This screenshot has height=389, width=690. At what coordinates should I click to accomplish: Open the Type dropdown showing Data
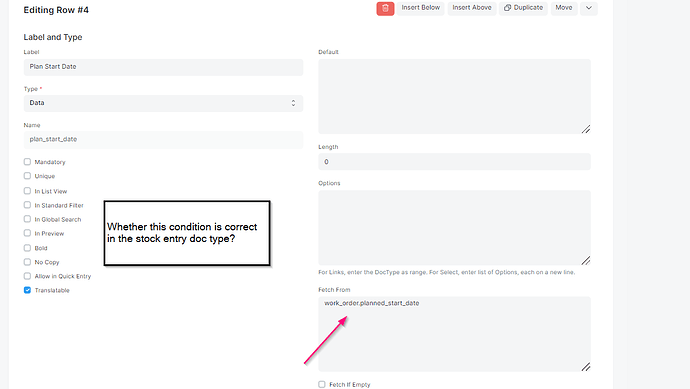pyautogui.click(x=163, y=103)
